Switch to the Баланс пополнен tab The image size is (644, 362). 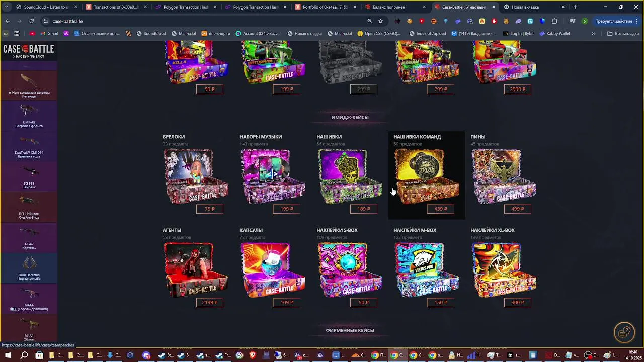pos(395,7)
